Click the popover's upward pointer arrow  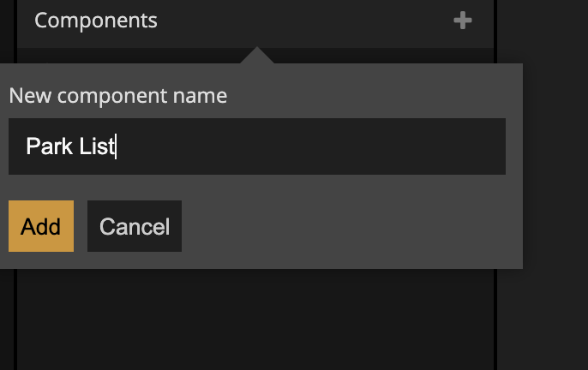(257, 57)
